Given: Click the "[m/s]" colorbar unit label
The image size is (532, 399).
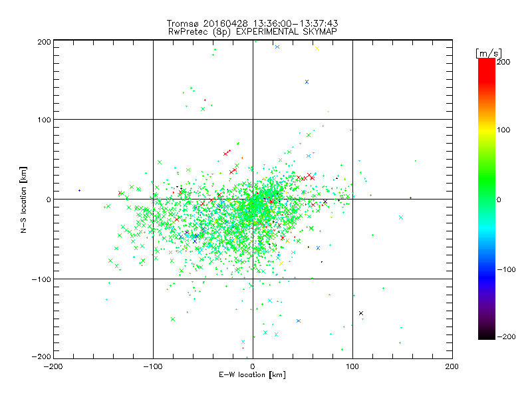Looking at the screenshot, I should [x=489, y=53].
